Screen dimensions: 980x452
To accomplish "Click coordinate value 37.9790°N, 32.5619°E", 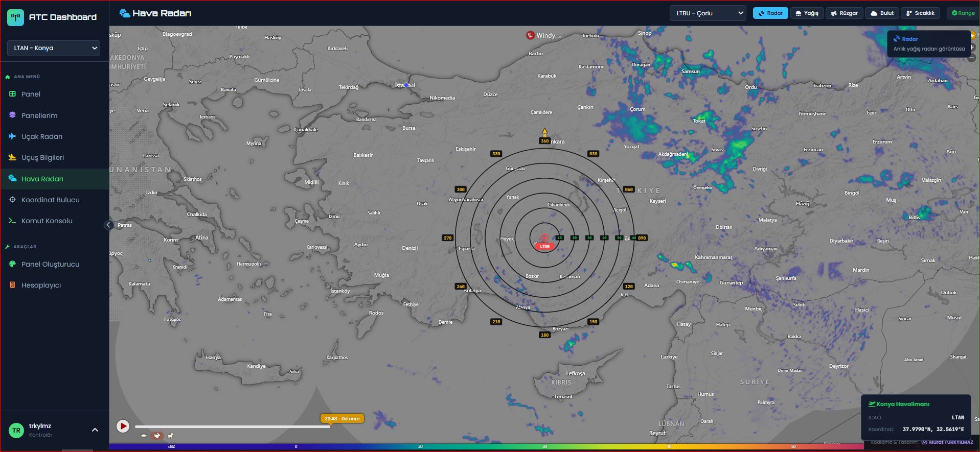I will pos(933,429).
